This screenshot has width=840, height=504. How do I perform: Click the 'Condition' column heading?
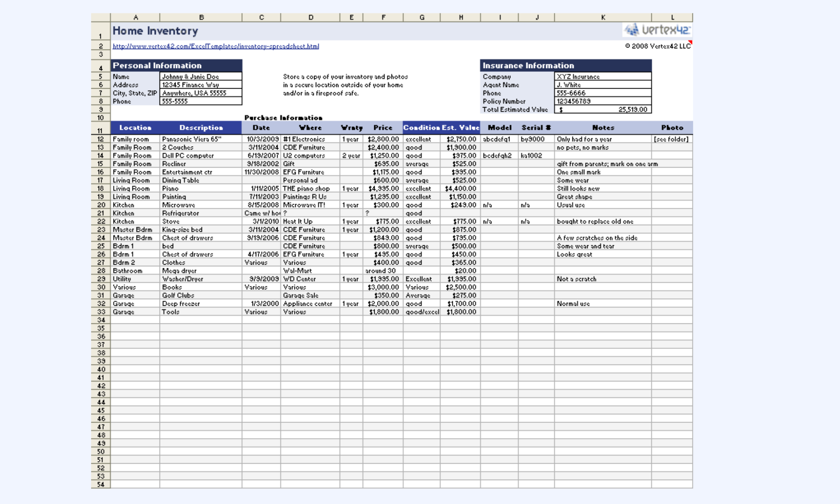coord(422,128)
